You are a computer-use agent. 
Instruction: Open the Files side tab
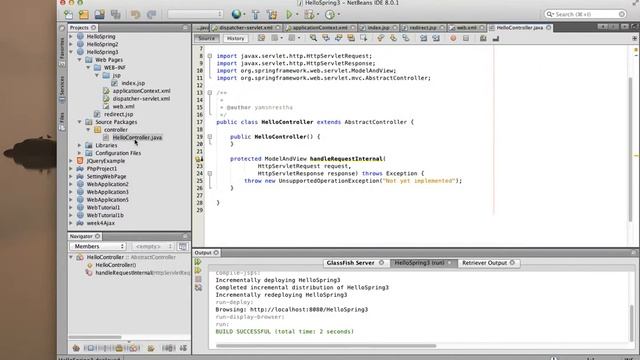tap(62, 121)
